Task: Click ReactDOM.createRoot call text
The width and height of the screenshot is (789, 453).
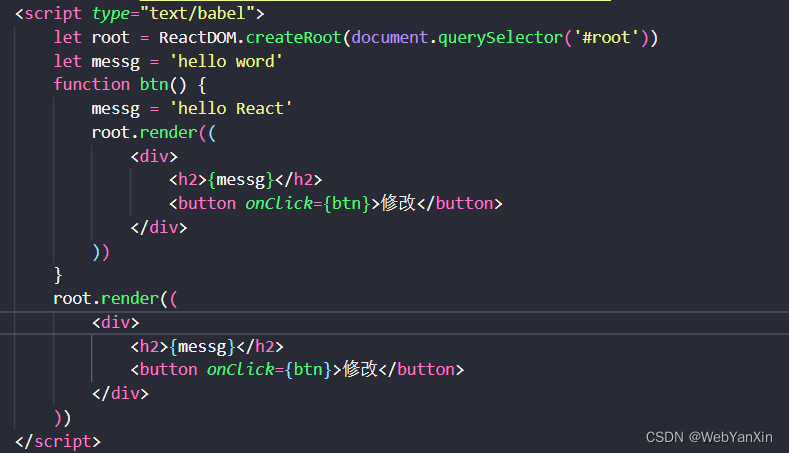Action: (250, 37)
